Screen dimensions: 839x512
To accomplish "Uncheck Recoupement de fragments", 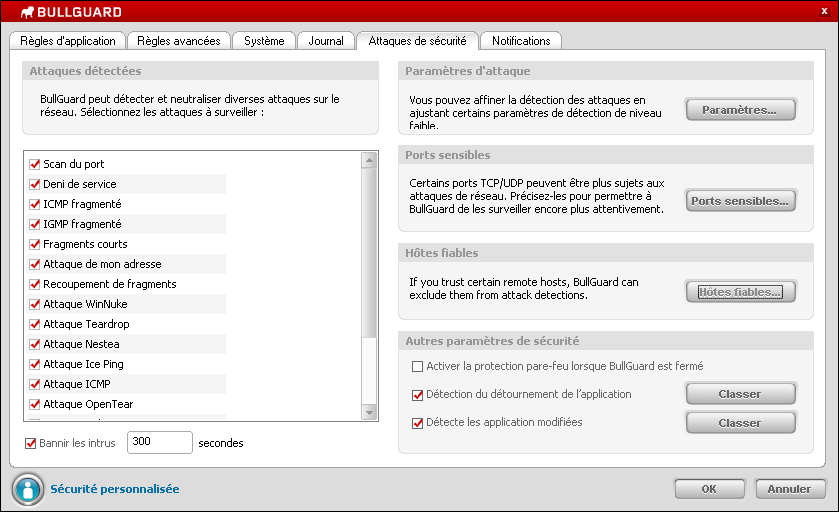I will pyautogui.click(x=35, y=284).
